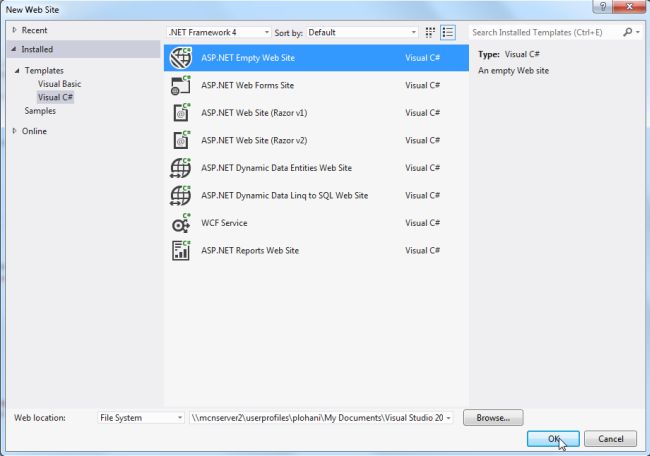This screenshot has width=650, height=456.
Task: Select the Online category label
Action: tap(34, 131)
